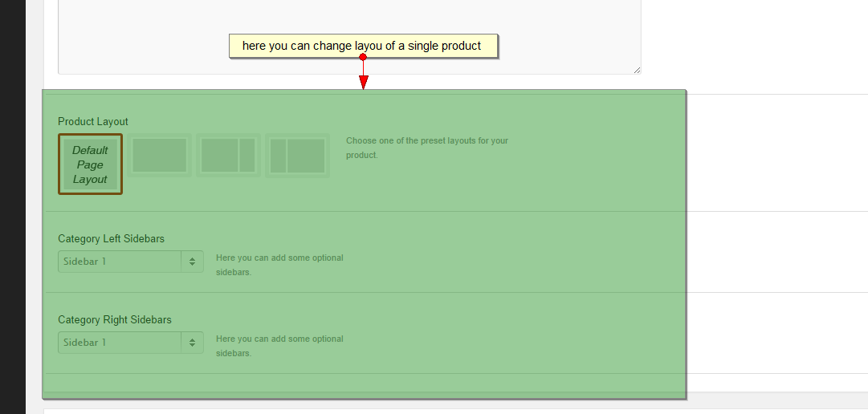Click the yellow layout annotation tooltip

[362, 46]
